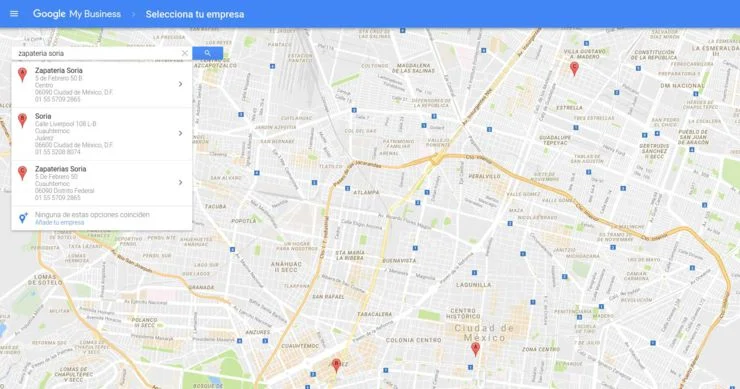
Task: Click the 'Añade tu empresa' link
Action: click(x=59, y=222)
